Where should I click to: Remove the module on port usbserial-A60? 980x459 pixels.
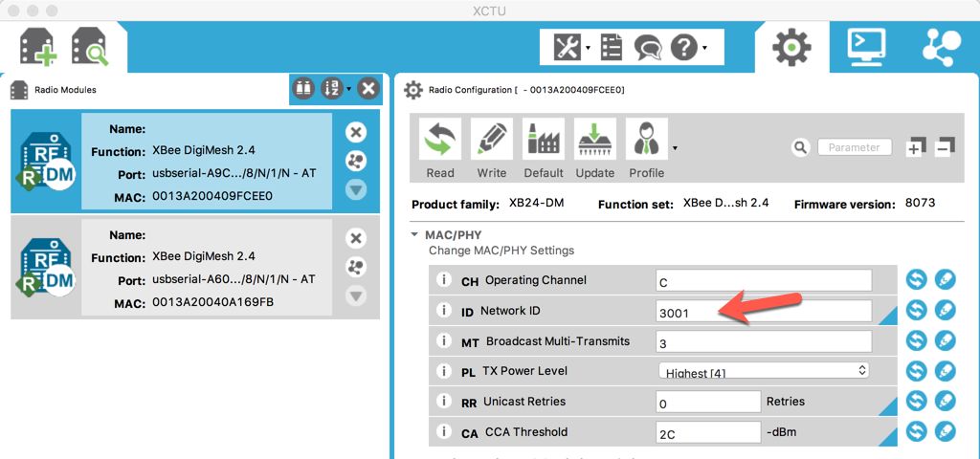(356, 238)
